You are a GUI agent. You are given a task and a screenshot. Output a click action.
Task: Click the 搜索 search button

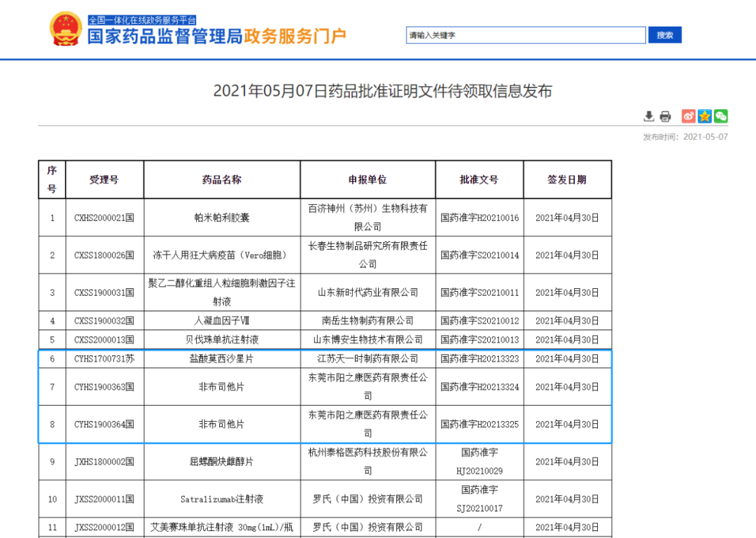664,35
